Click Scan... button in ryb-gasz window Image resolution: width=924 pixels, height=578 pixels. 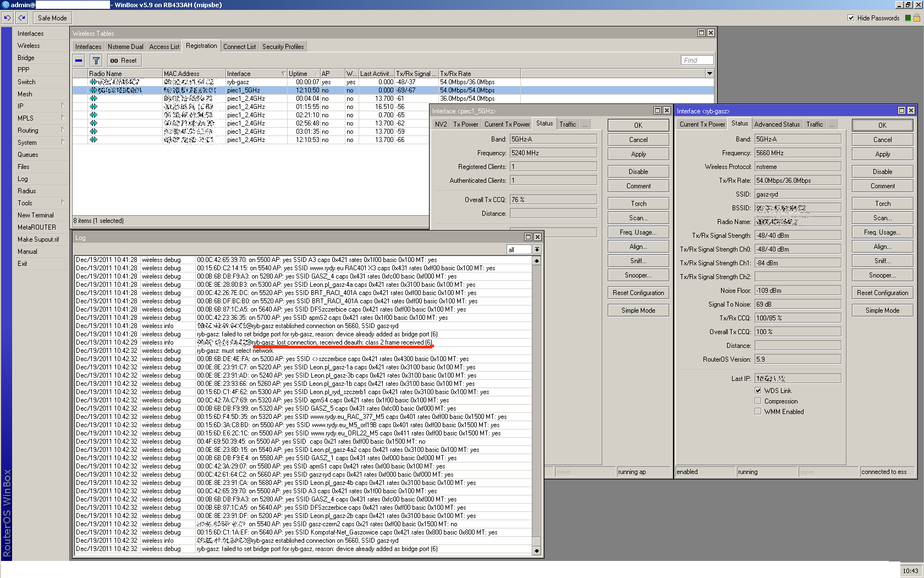pyautogui.click(x=882, y=218)
